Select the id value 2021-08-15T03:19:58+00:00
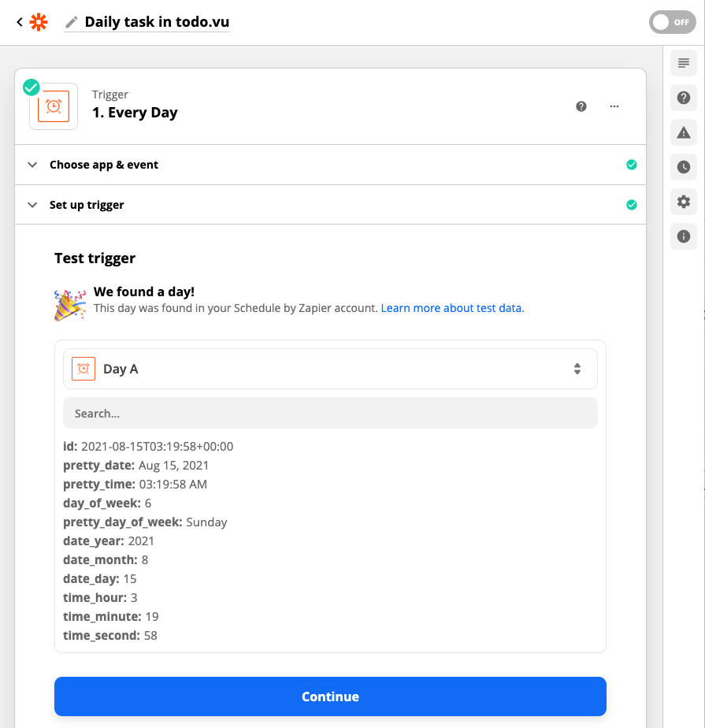The width and height of the screenshot is (705, 728). coord(158,447)
